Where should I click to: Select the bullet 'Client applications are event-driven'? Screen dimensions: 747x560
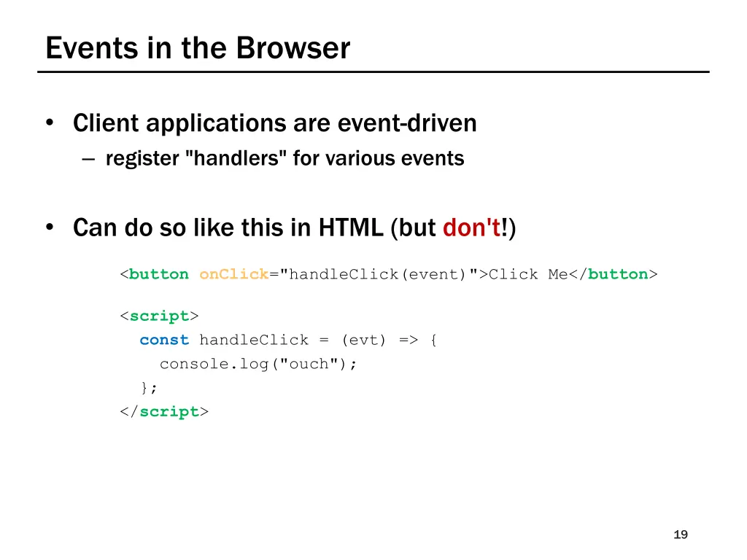(274, 123)
